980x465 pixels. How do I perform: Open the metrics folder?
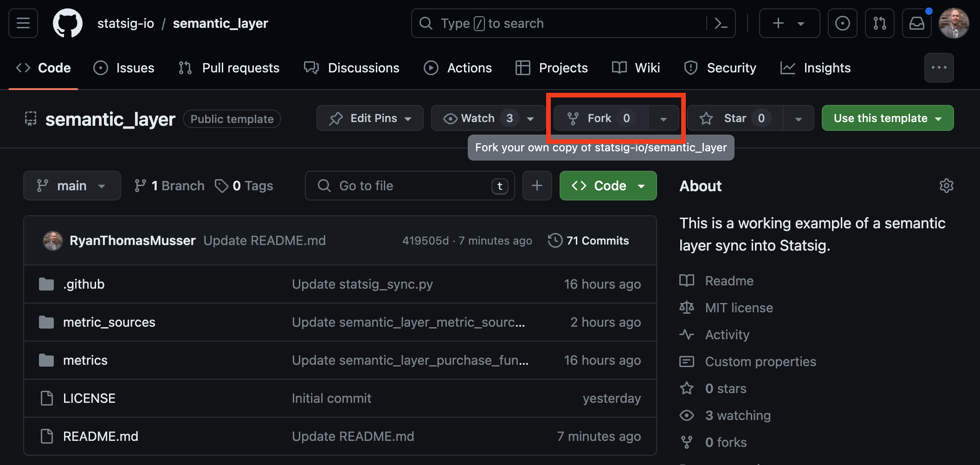85,360
